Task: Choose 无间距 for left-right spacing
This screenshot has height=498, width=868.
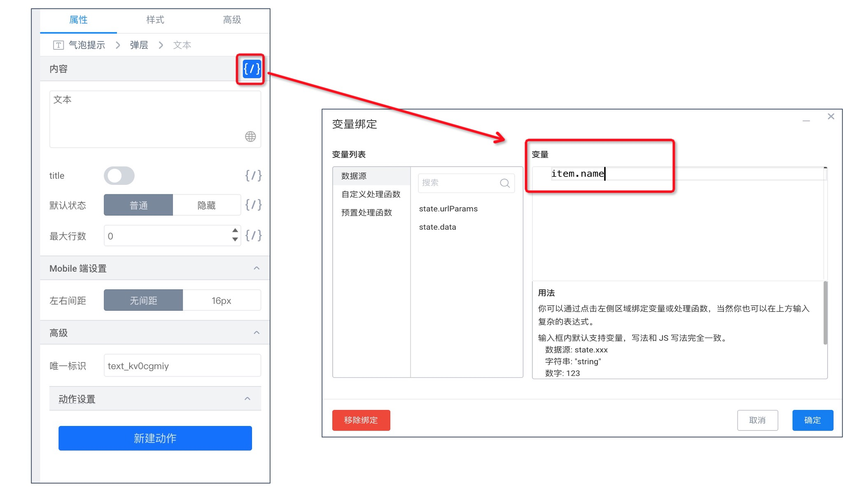Action: pyautogui.click(x=143, y=300)
